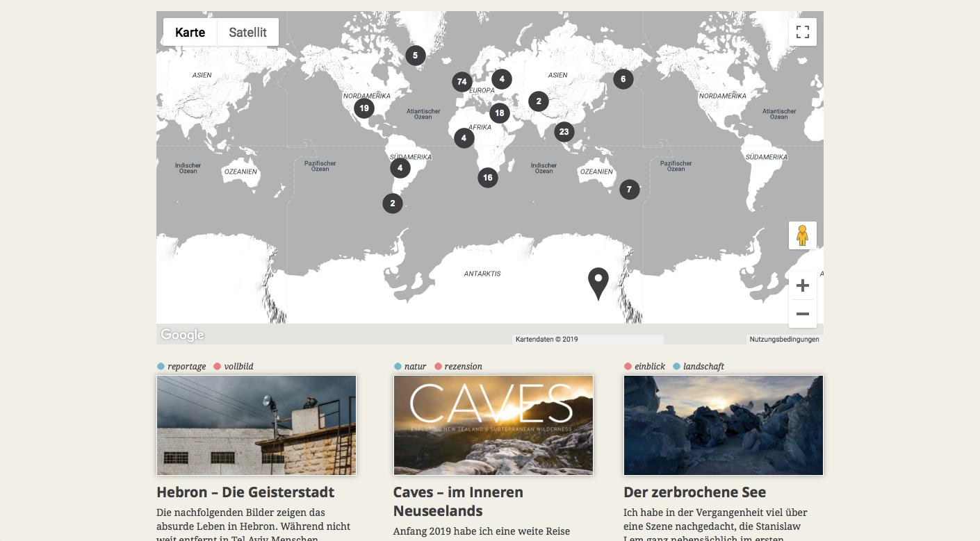The width and height of the screenshot is (980, 541).
Task: Select the single location pin over Antarctica
Action: [598, 281]
